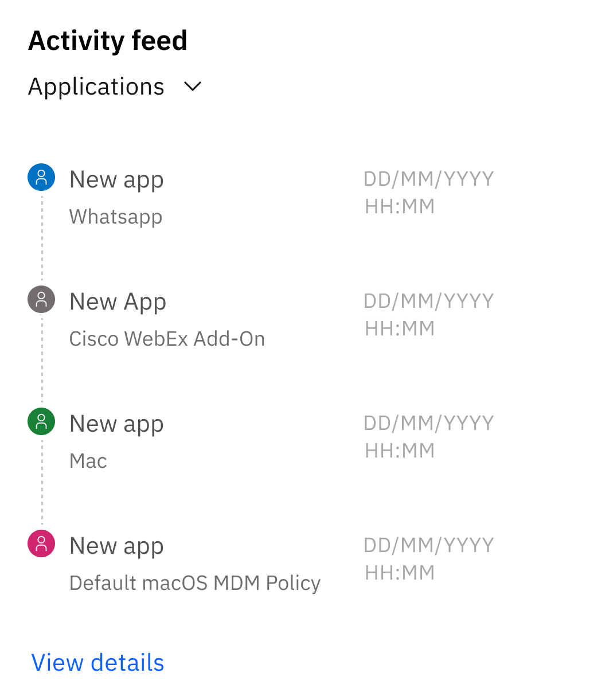Click the pink user avatar icon
The height and width of the screenshot is (700, 609).
(x=41, y=543)
